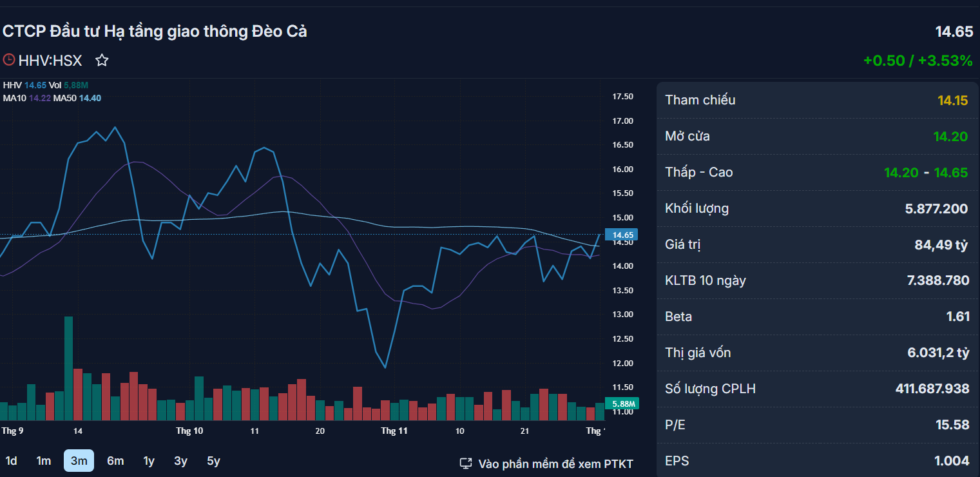This screenshot has width=980, height=477.
Task: Click the Vol 5.88M legend label
Action: (69, 84)
